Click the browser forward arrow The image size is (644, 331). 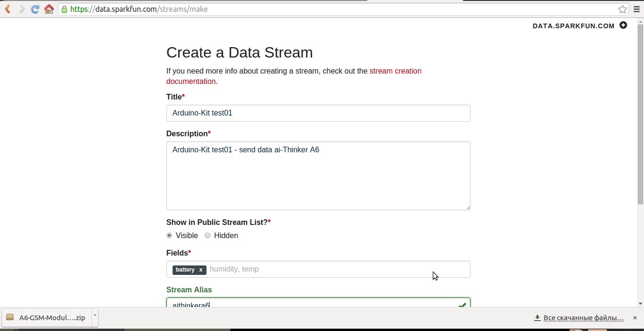[x=22, y=9]
